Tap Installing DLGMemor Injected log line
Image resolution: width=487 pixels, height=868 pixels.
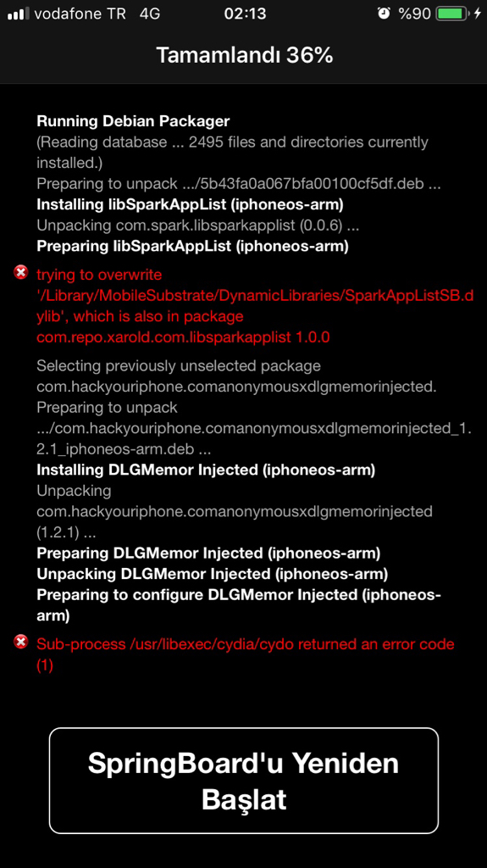206,470
